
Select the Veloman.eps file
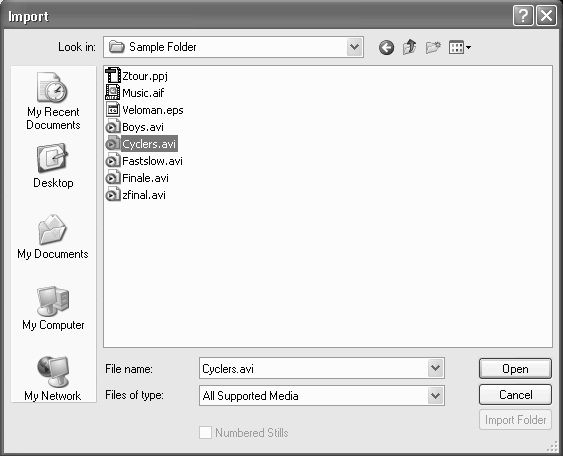coord(145,110)
